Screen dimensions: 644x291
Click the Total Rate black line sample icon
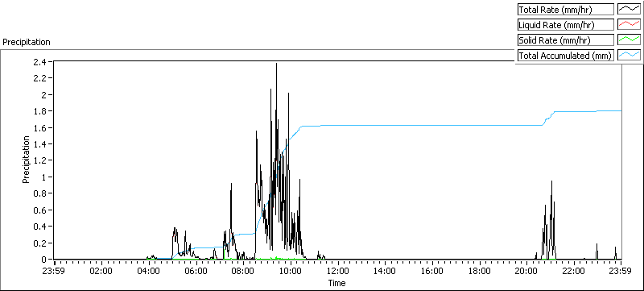[630, 9]
